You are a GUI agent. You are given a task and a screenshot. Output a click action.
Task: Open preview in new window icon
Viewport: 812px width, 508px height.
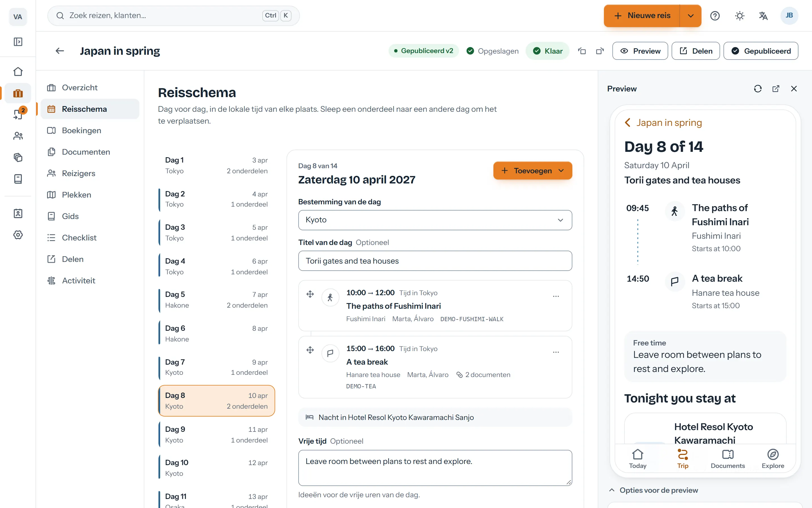pos(776,89)
